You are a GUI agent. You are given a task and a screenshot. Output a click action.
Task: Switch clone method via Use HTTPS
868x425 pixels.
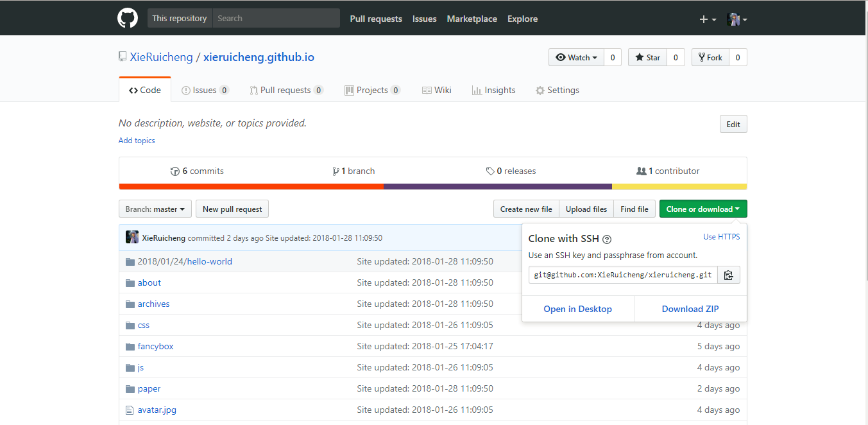coord(721,237)
